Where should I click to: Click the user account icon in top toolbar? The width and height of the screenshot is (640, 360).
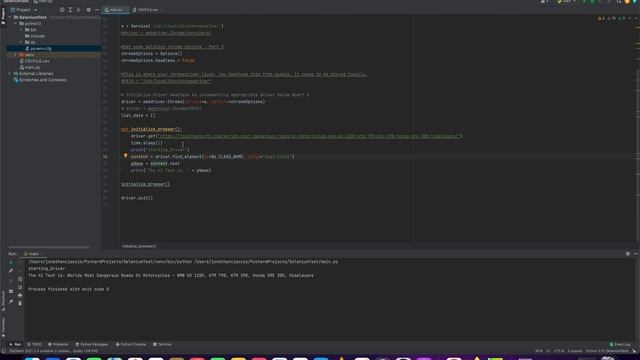[544, 2]
